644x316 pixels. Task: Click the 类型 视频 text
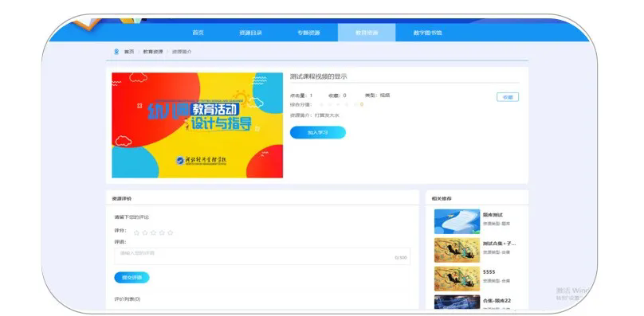click(x=377, y=96)
